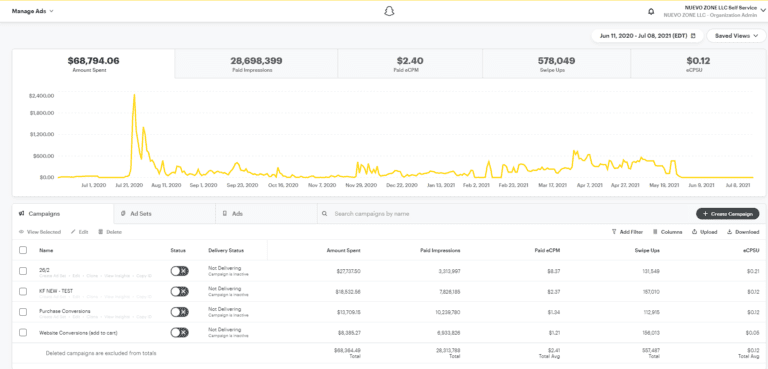Click Copy ID under 26/2
The image size is (768, 369).
(144, 276)
